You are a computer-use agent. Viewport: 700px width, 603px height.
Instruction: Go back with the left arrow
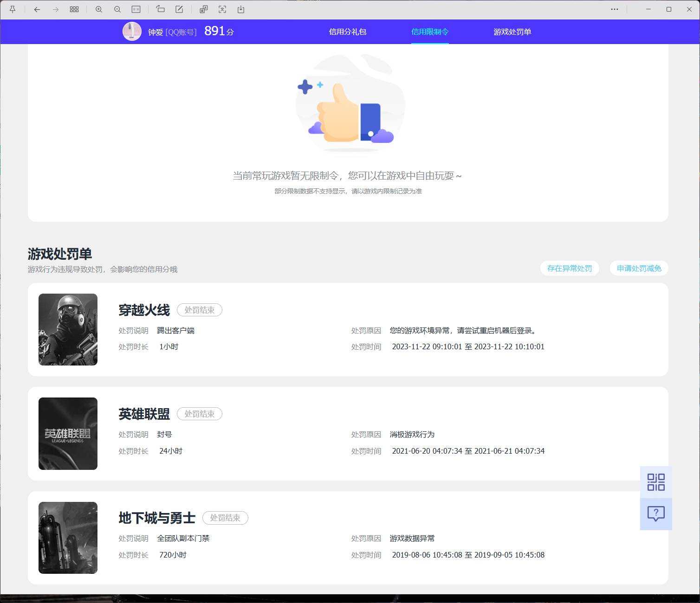tap(37, 9)
